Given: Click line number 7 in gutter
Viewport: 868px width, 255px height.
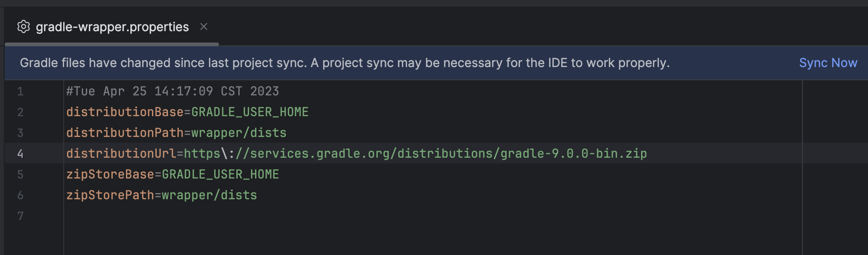Looking at the screenshot, I should coord(20,216).
